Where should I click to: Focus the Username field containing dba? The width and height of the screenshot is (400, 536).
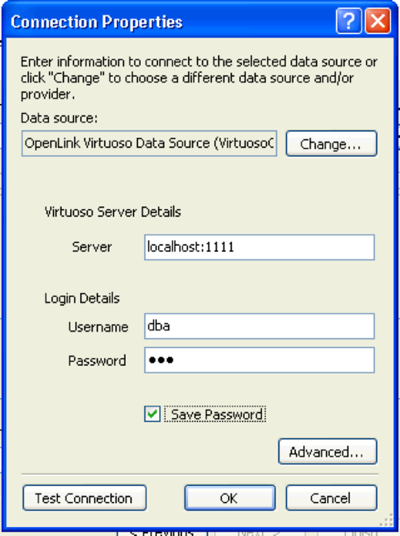(x=259, y=326)
